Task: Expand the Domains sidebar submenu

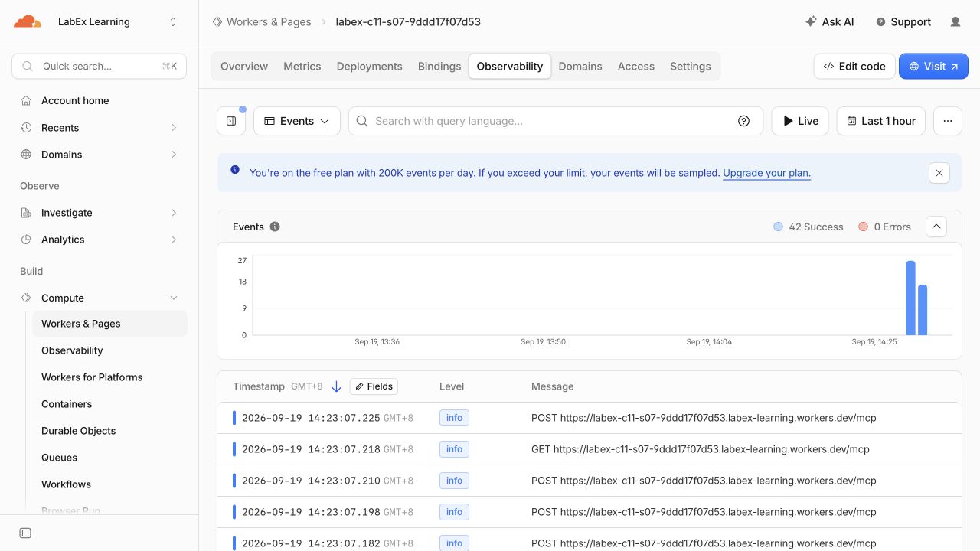Action: click(x=174, y=154)
